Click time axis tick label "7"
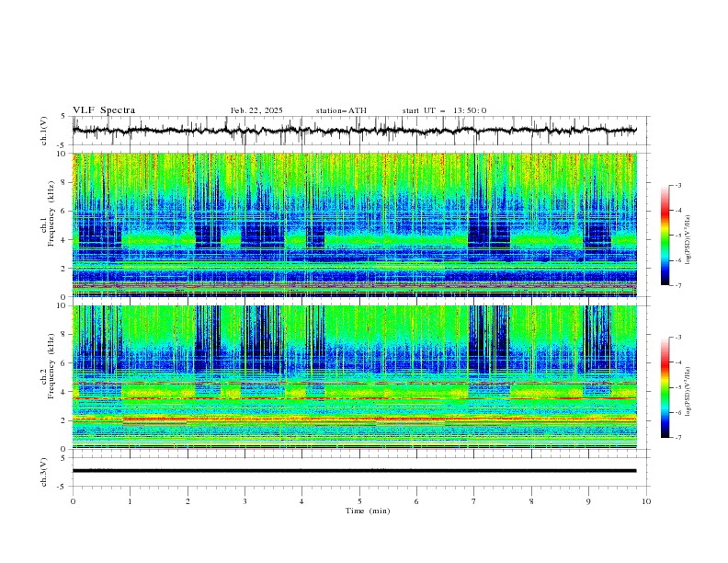 pyautogui.click(x=474, y=501)
